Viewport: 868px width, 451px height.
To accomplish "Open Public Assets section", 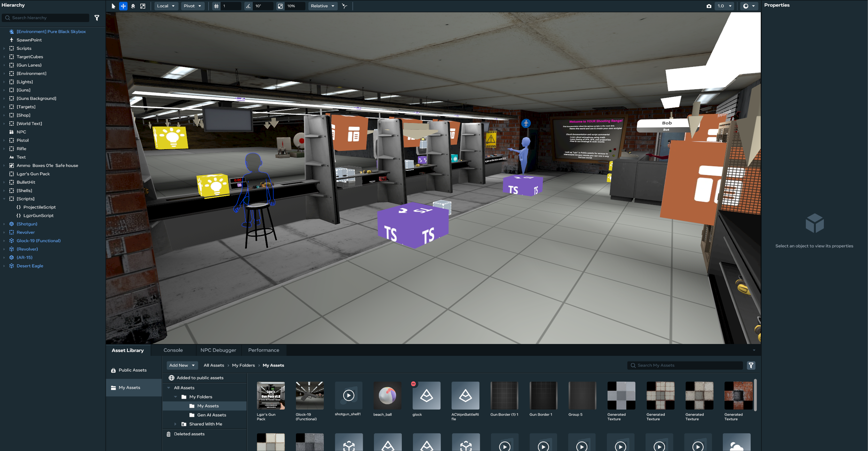I will click(132, 370).
